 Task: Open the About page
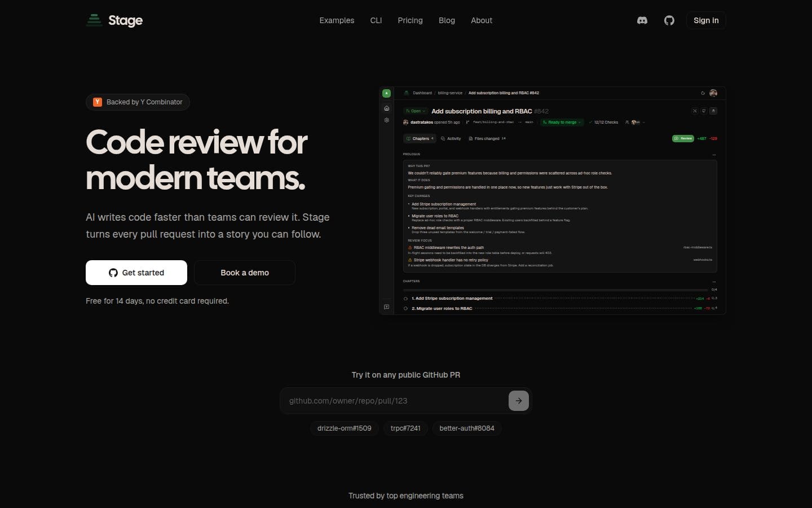[x=482, y=20]
